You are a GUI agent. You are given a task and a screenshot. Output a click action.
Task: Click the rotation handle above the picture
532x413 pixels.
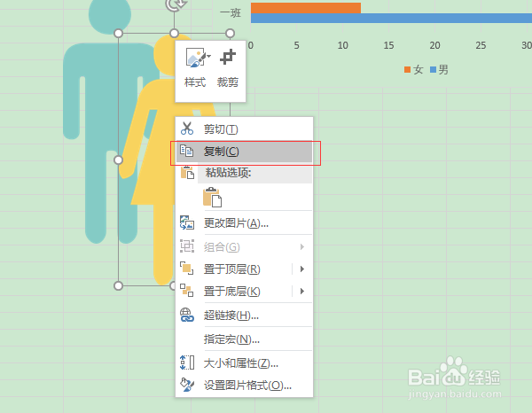click(174, 4)
